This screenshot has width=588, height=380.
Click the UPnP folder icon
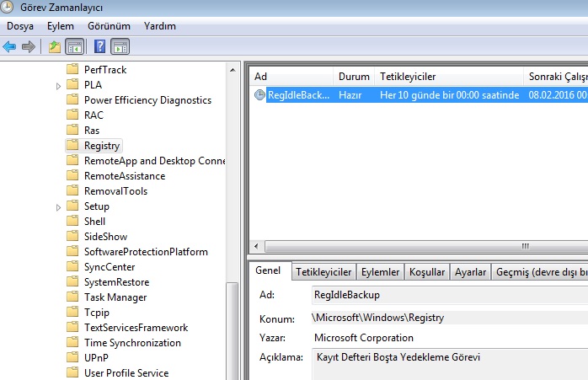[72, 357]
